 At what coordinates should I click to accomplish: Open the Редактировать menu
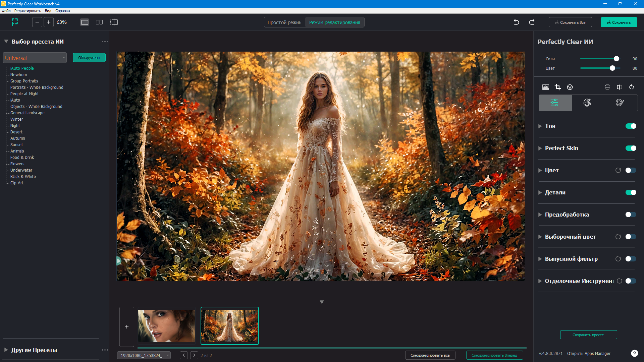coord(28,11)
